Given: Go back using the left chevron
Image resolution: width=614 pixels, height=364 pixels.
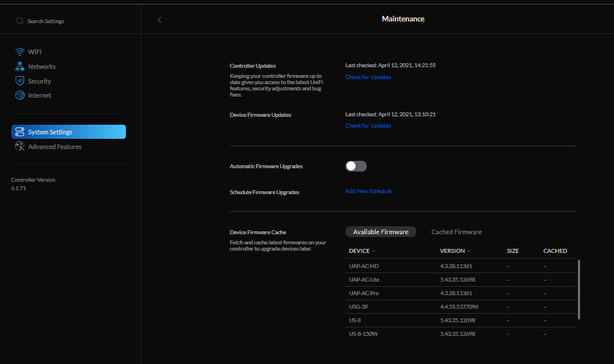Looking at the screenshot, I should pyautogui.click(x=159, y=20).
